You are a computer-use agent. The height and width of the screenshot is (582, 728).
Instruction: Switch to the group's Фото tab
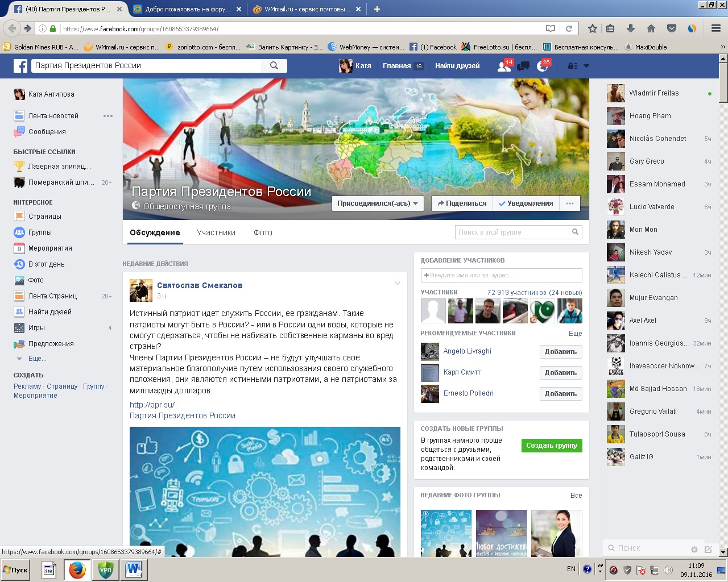[263, 232]
